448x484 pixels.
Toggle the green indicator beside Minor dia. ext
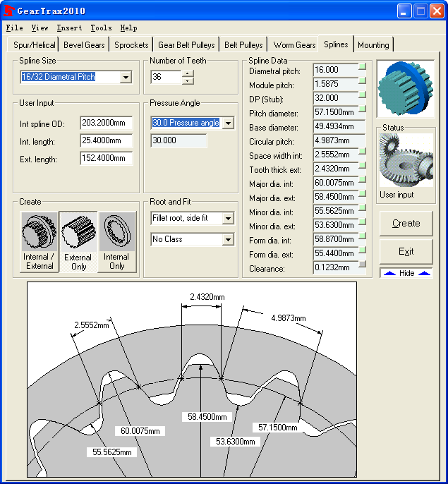[362, 222]
